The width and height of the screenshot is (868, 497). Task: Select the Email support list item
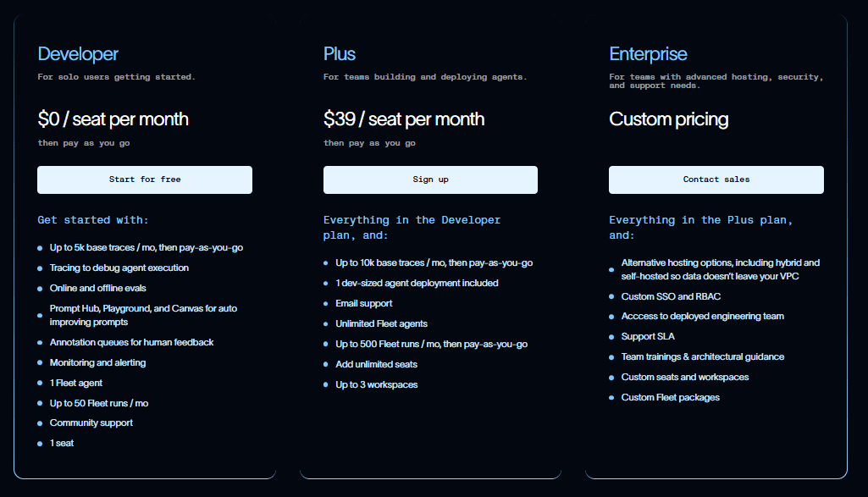coord(364,303)
